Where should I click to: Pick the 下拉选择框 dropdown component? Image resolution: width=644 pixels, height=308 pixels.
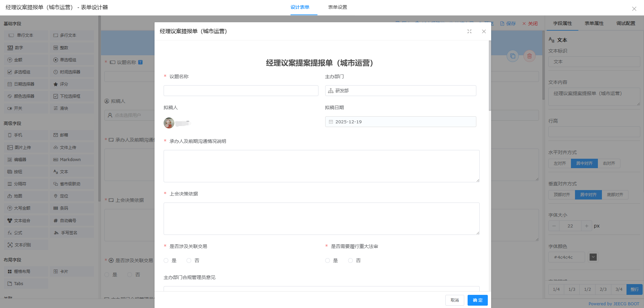pyautogui.click(x=72, y=96)
